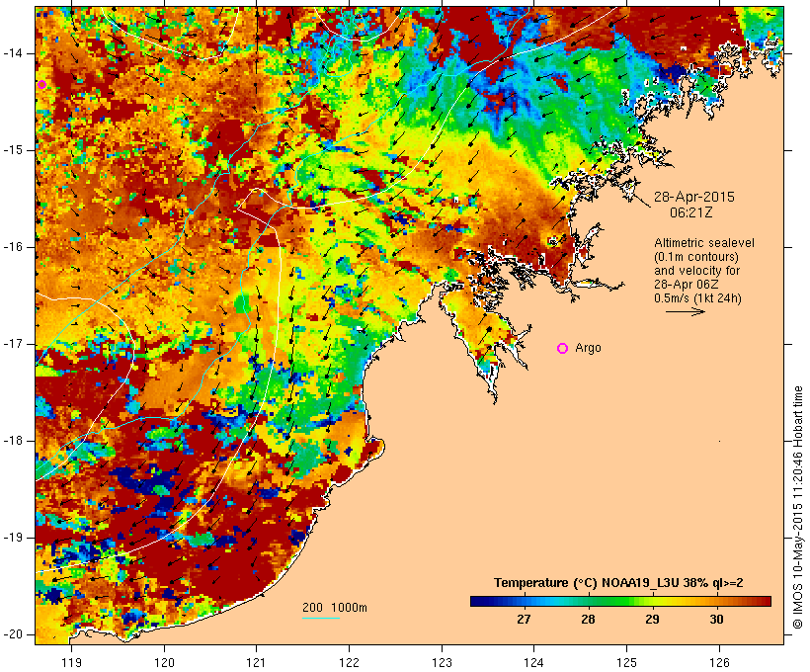
Task: Click the latitude axis label '-18'
Action: (x=13, y=441)
